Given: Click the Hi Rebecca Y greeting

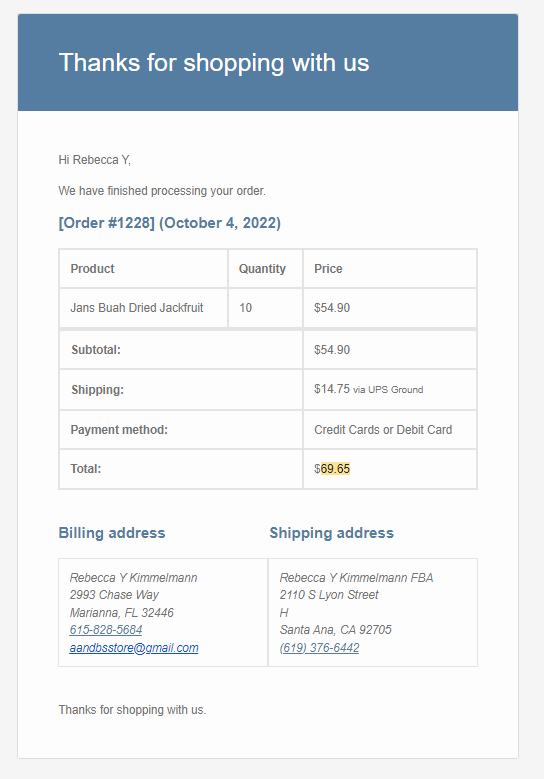Looking at the screenshot, I should coord(94,160).
